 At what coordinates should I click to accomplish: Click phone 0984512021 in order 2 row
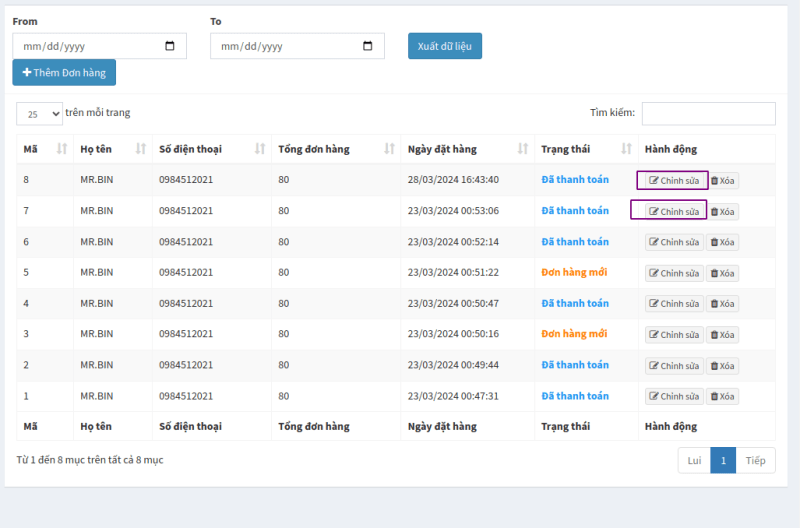(x=186, y=365)
